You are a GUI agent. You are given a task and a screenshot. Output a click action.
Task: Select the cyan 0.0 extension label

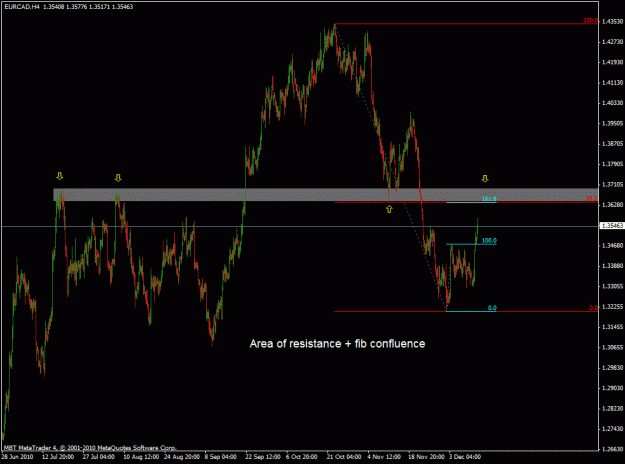[x=492, y=308]
